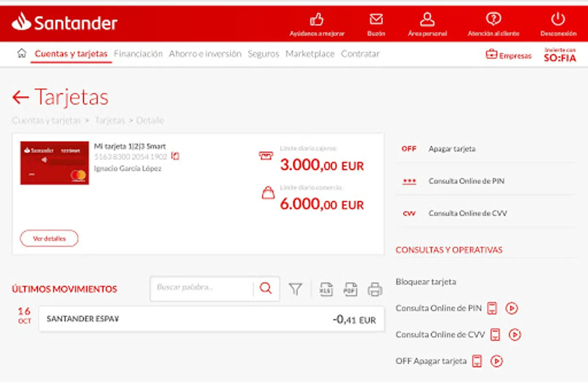The height and width of the screenshot is (382, 588).
Task: Click phone icon beside Consulta Online de CVV
Action: [x=495, y=334]
